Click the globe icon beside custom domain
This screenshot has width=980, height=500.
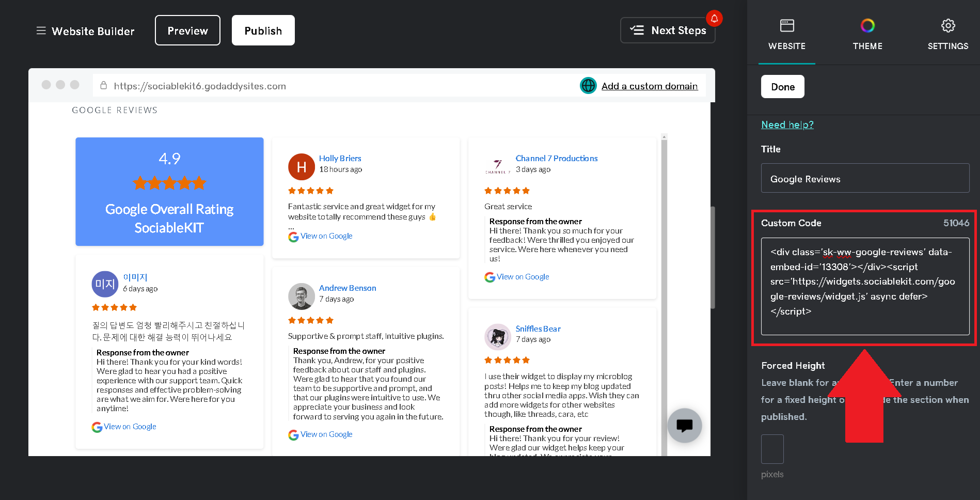[x=588, y=85]
